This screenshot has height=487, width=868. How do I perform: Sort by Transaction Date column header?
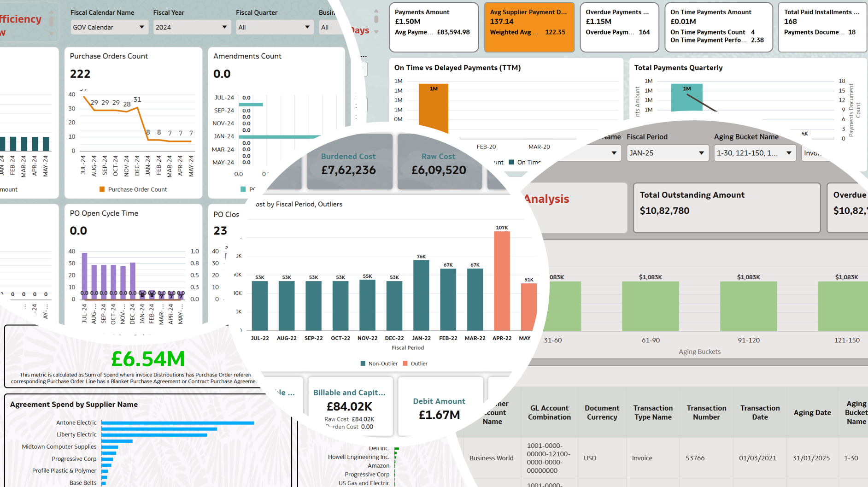click(x=760, y=412)
